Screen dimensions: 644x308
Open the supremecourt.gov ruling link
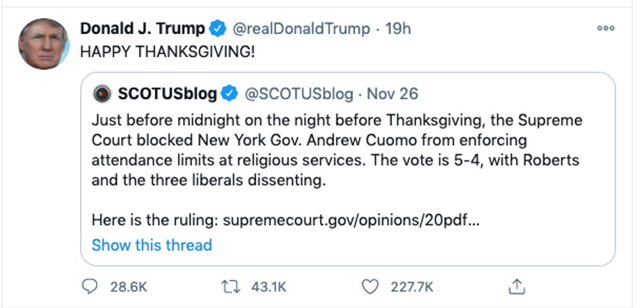point(351,219)
